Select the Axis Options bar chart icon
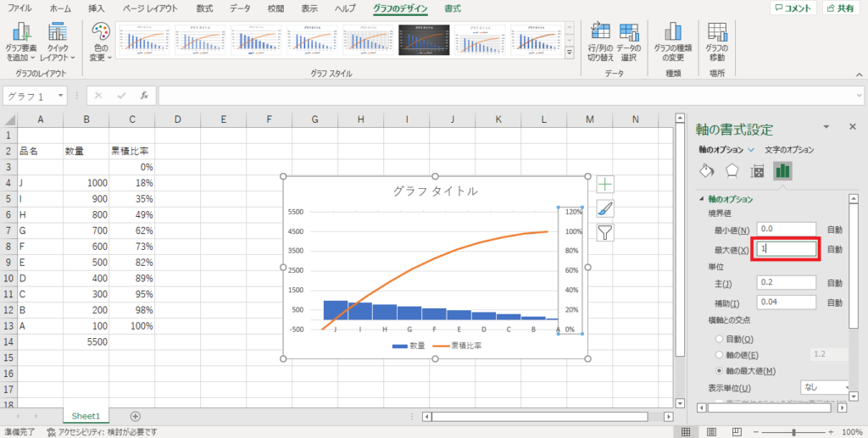 coord(782,171)
